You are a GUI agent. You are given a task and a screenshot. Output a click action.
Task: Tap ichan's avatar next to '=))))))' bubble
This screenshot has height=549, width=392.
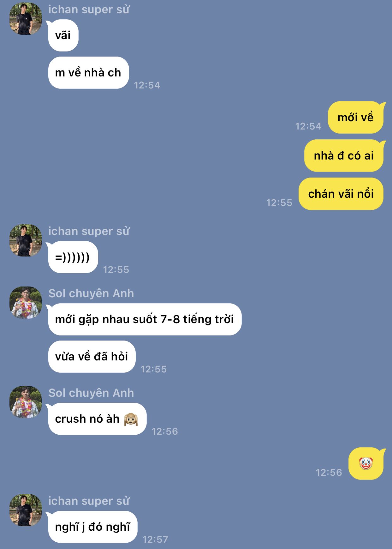pos(26,240)
